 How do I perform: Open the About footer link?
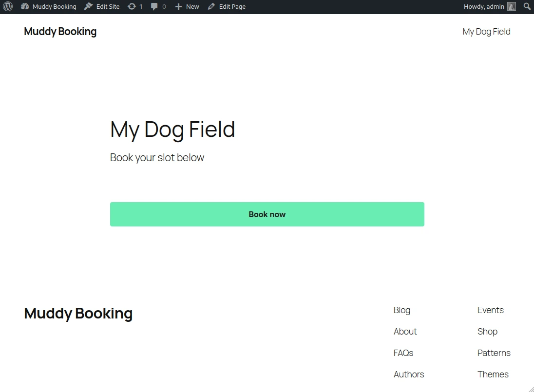405,332
